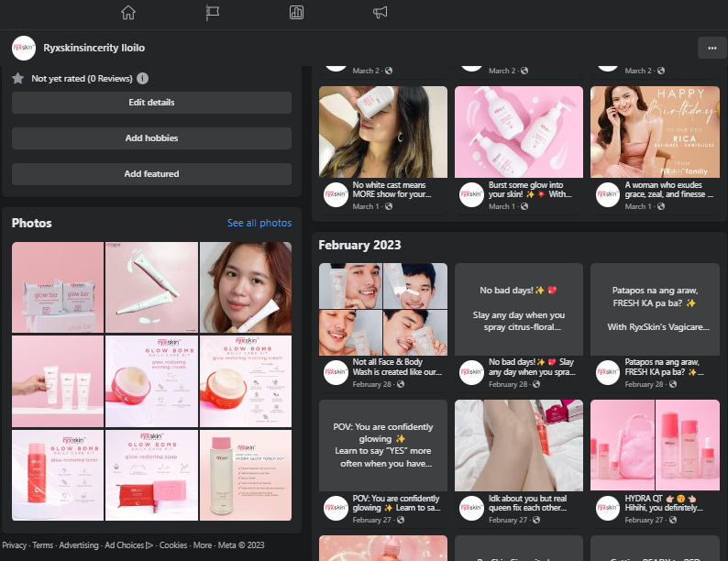Screen dimensions: 728x561
Task: Click 'A woman who exudes grace' caption
Action: [x=668, y=190]
